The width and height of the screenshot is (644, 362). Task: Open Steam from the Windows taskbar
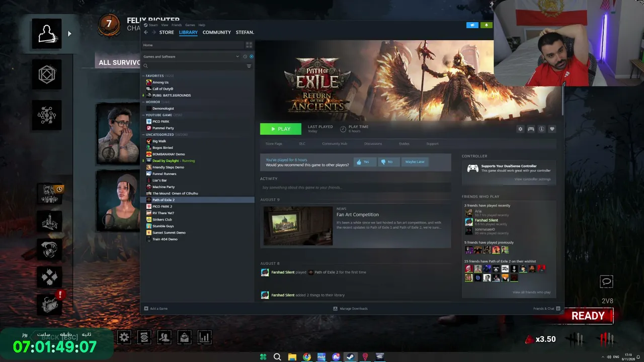(351, 357)
